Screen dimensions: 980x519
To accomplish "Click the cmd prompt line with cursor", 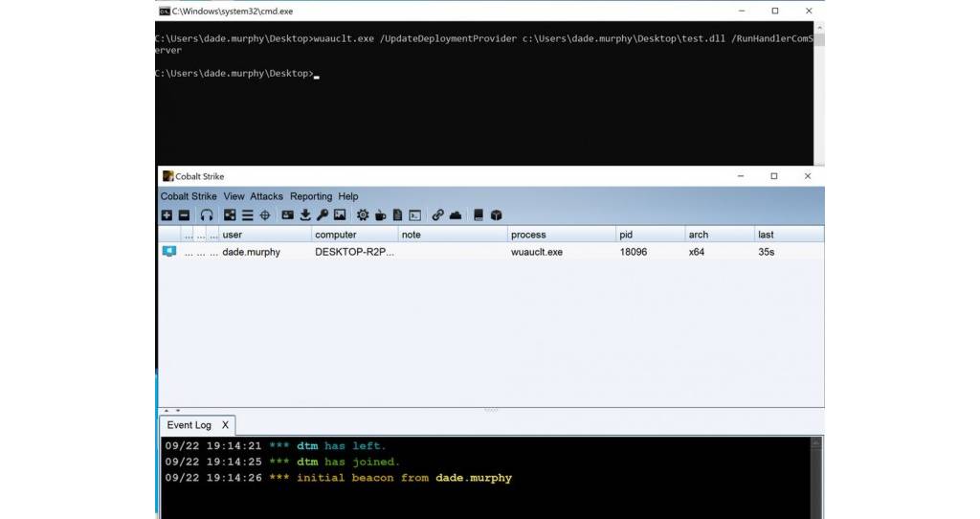I will click(237, 73).
